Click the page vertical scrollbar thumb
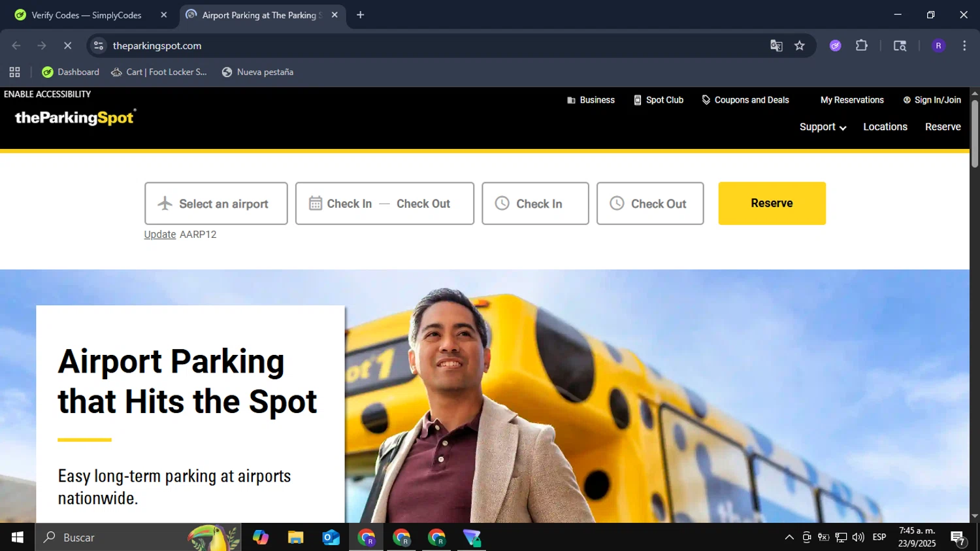 (x=975, y=134)
